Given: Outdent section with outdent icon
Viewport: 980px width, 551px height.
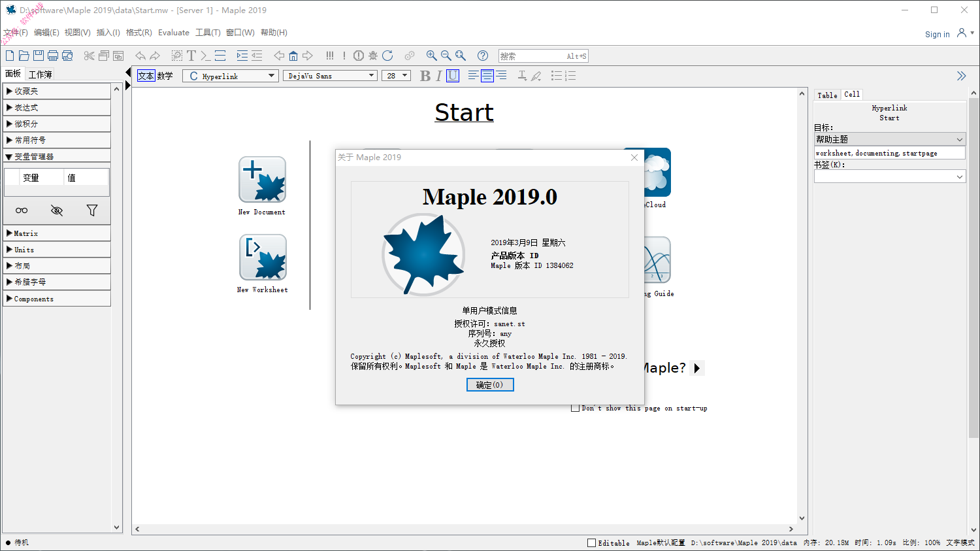Looking at the screenshot, I should [257, 56].
